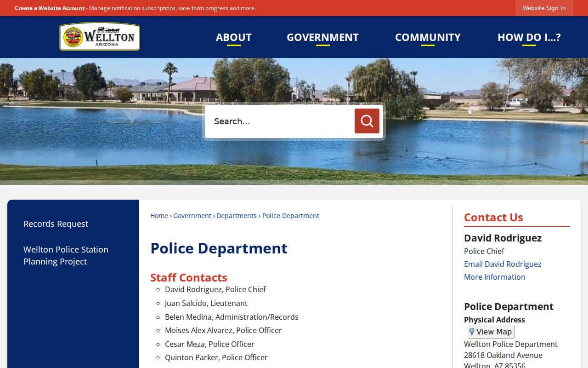This screenshot has height=368, width=588.
Task: Open Wellton Police Station Planning Project link
Action: [66, 255]
